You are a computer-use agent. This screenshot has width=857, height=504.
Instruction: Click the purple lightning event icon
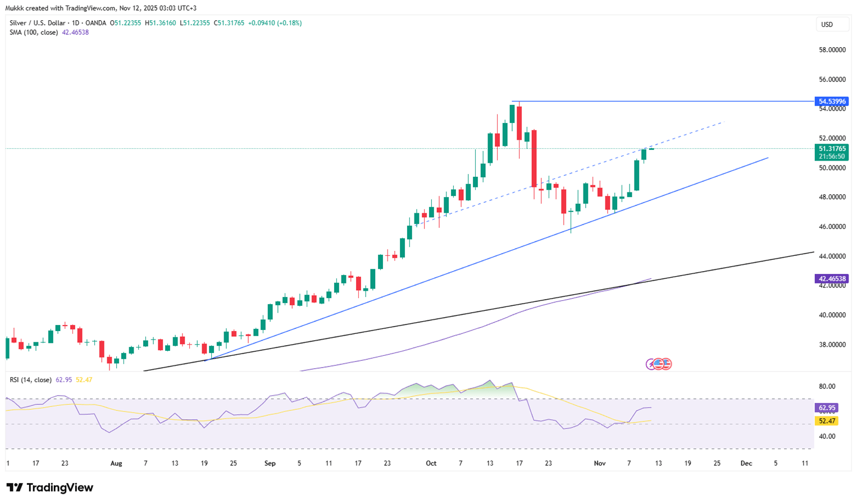tap(651, 364)
